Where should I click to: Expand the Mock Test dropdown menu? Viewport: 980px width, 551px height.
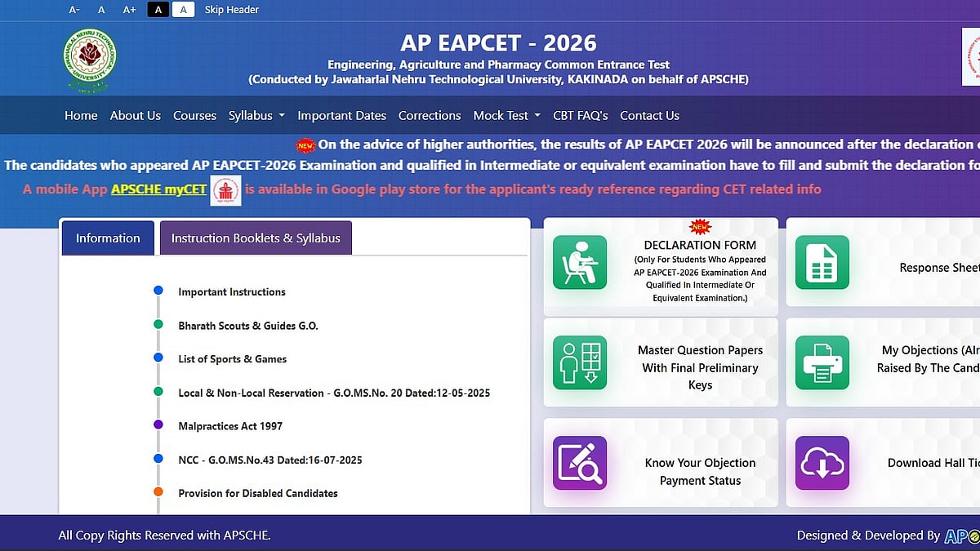[506, 116]
